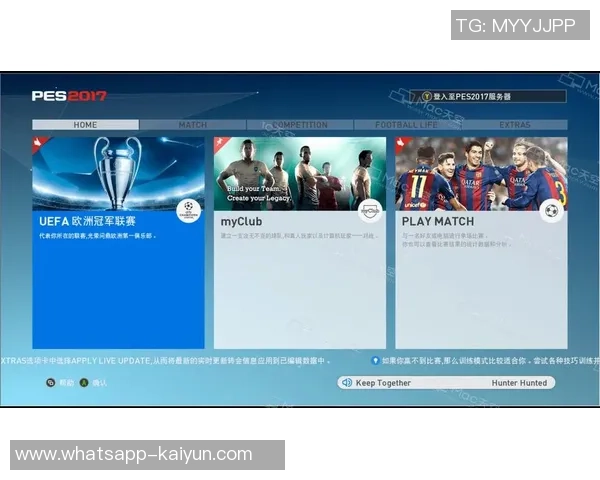The width and height of the screenshot is (600, 480).
Task: Click the myClub emblem icon
Action: (x=370, y=211)
